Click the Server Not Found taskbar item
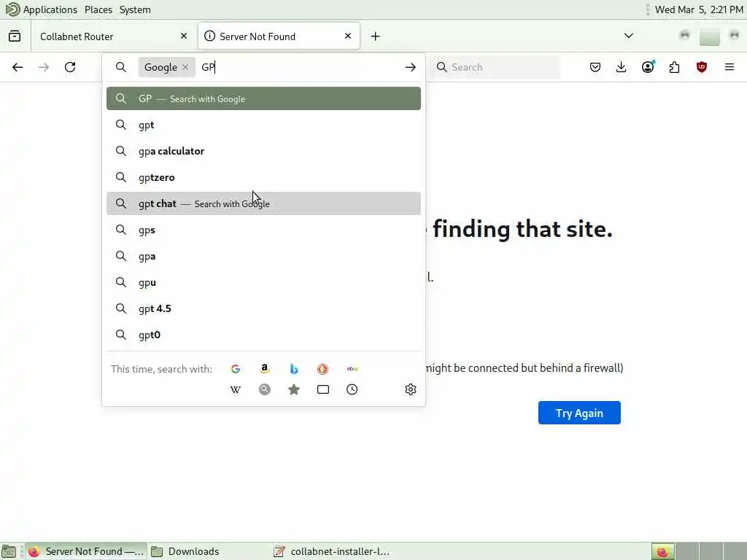The height and width of the screenshot is (560, 747). pos(86,551)
